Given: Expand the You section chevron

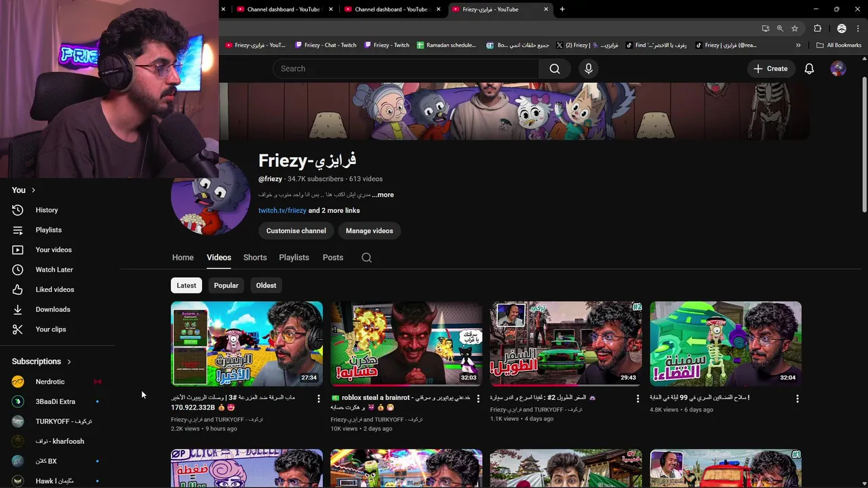Looking at the screenshot, I should tap(33, 190).
